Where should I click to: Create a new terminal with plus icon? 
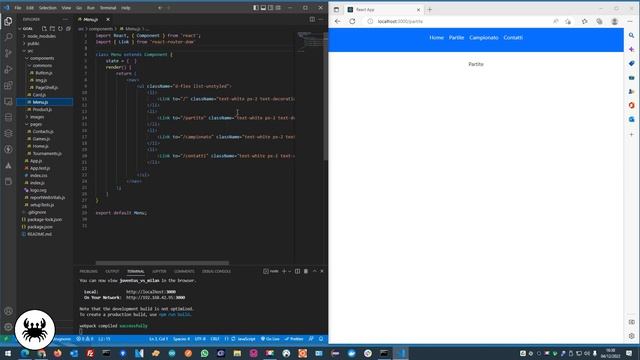284,271
